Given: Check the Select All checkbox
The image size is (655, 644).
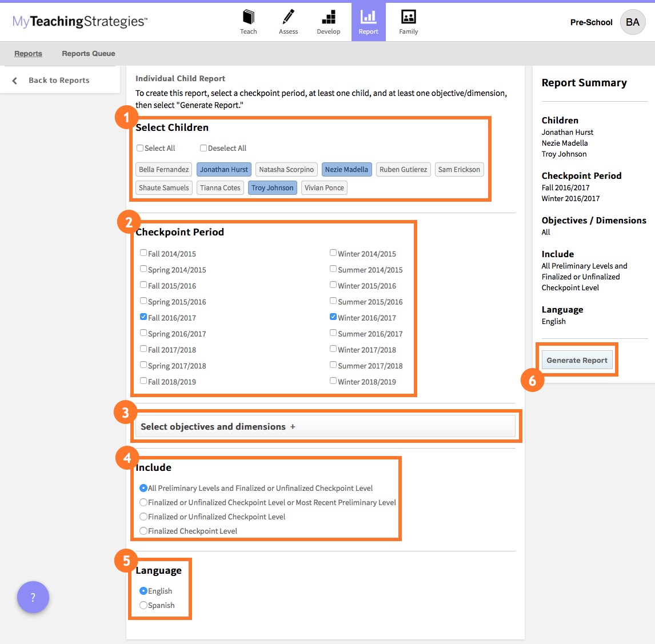Looking at the screenshot, I should [140, 148].
